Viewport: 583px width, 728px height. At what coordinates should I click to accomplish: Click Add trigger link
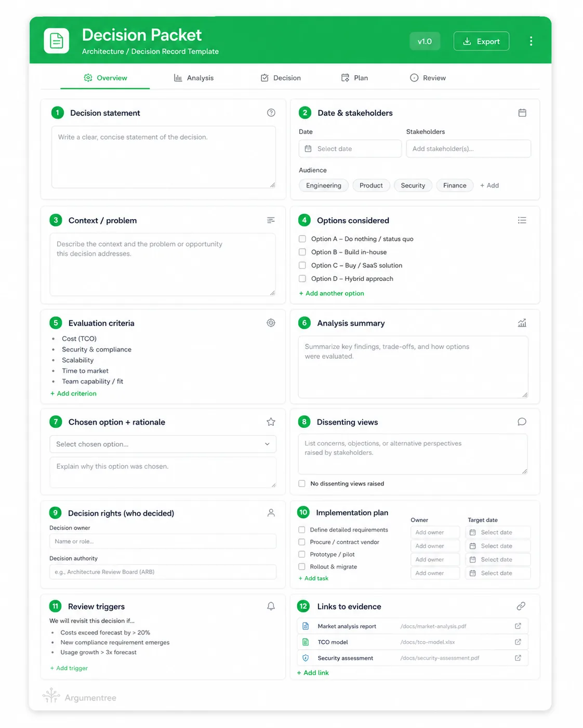tap(69, 668)
